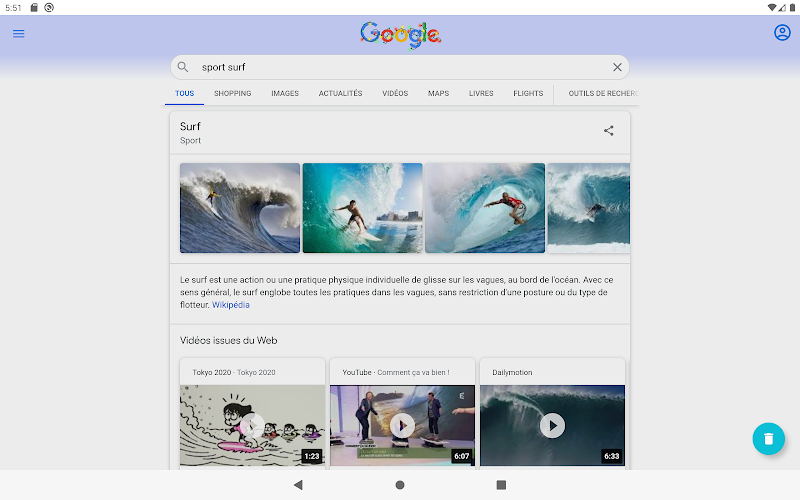Click the sport surf search field
Screen dimensions: 800x500
click(400, 67)
